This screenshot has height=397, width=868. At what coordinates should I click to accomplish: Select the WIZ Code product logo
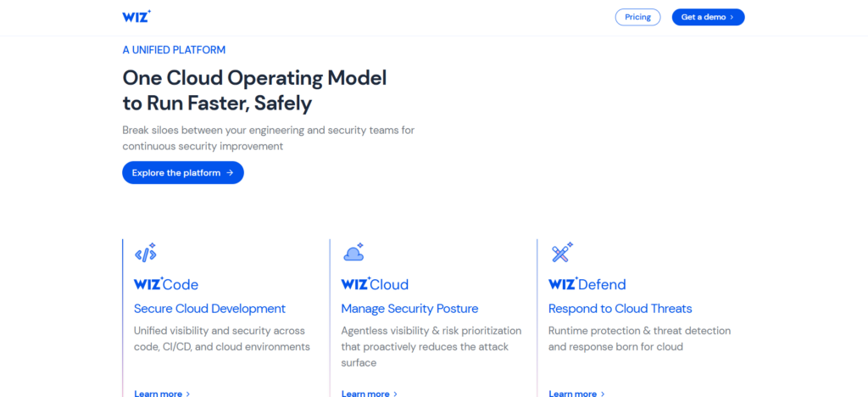(166, 284)
